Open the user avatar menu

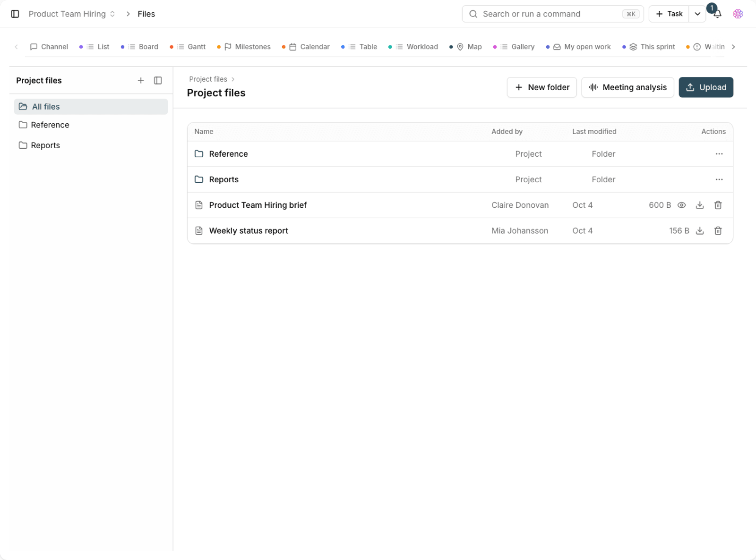(738, 14)
